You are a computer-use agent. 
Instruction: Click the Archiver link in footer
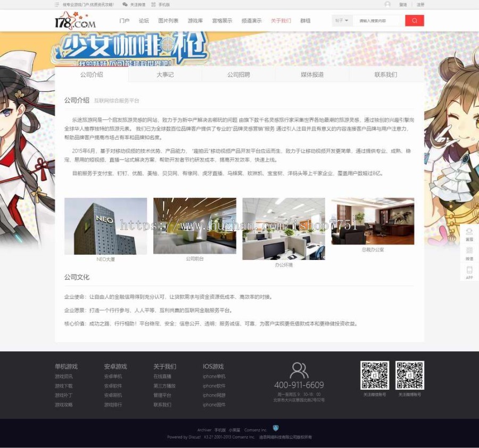[204, 430]
